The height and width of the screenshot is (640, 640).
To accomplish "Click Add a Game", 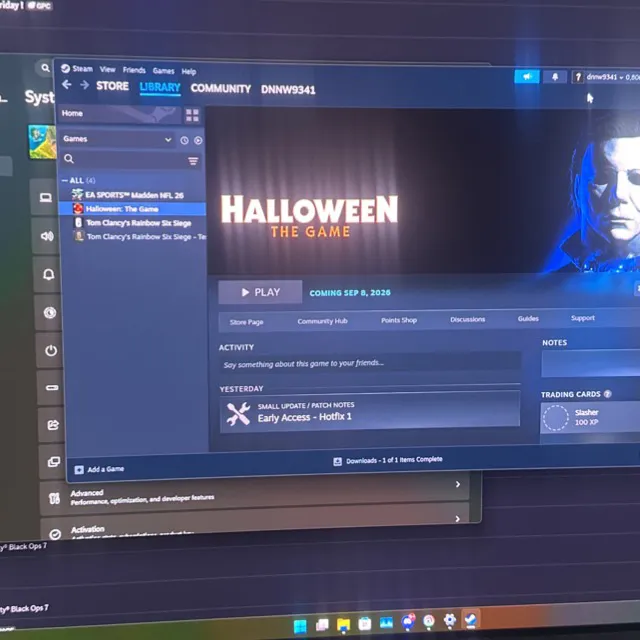I will point(99,469).
